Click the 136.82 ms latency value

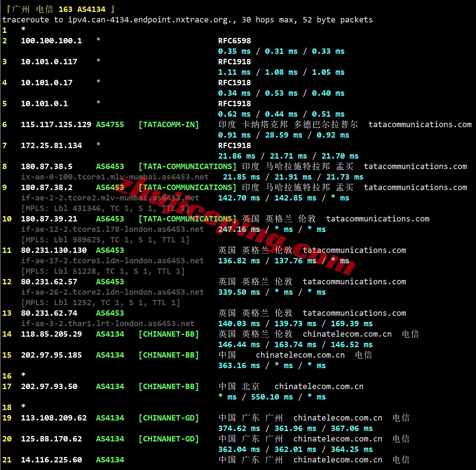tap(239, 261)
